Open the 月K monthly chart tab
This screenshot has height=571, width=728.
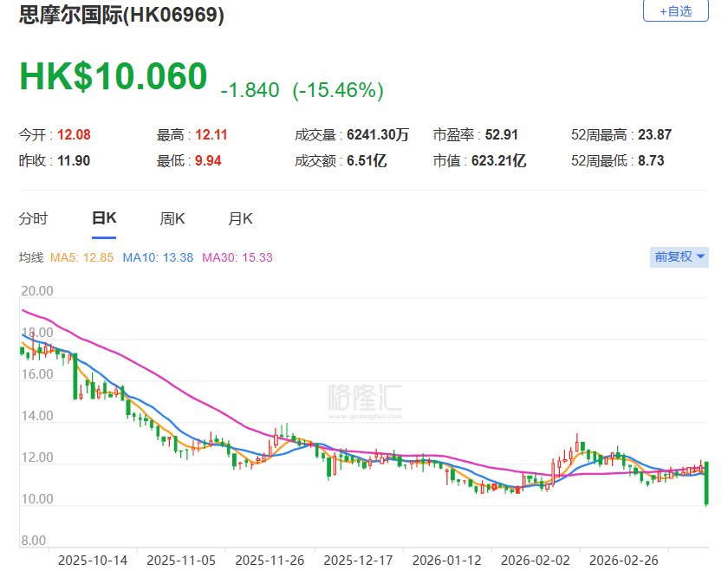240,218
